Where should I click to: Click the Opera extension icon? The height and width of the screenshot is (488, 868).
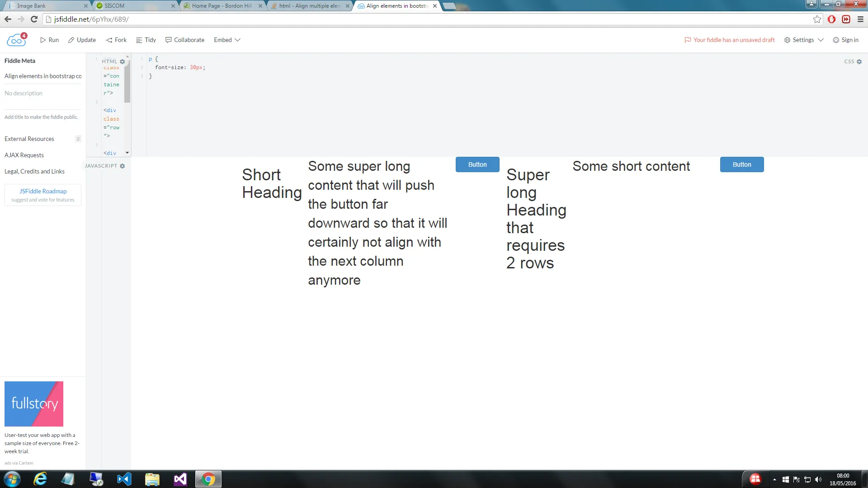point(831,19)
